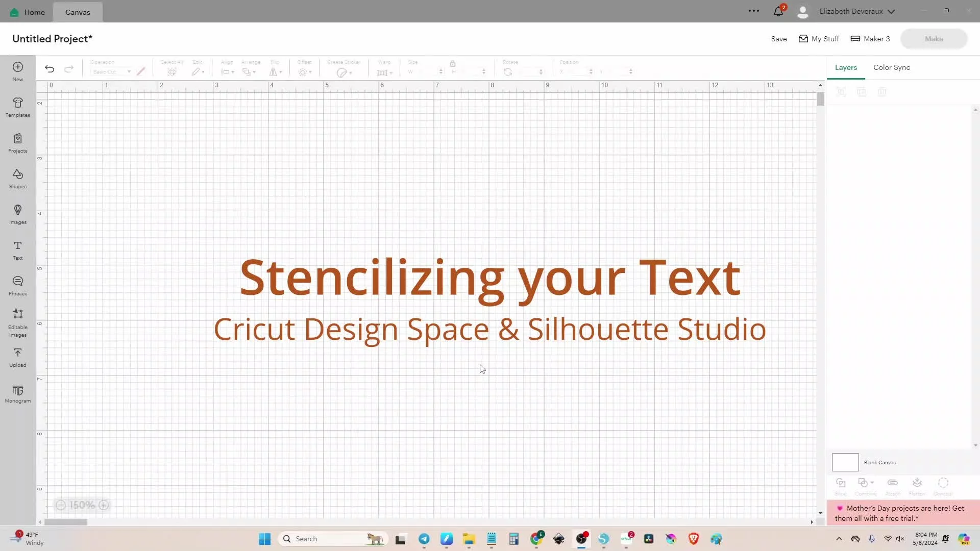
Task: Click the Flatten tool
Action: [x=917, y=486]
